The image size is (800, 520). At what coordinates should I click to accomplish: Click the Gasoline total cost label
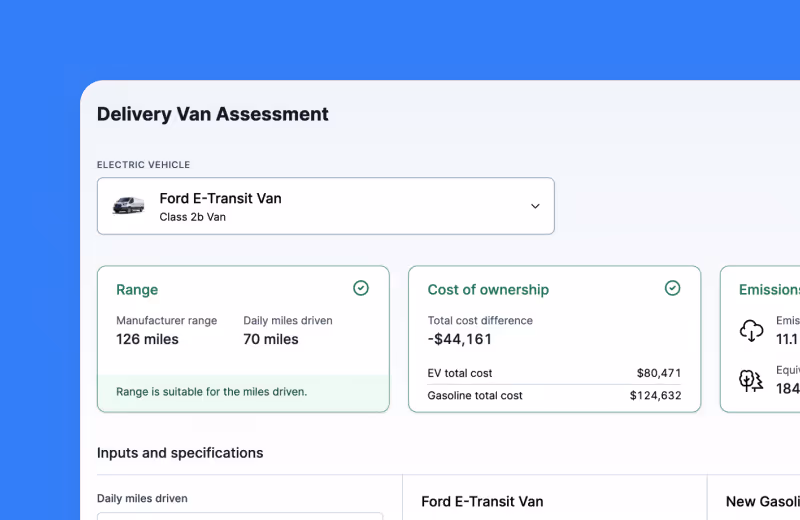tap(475, 395)
